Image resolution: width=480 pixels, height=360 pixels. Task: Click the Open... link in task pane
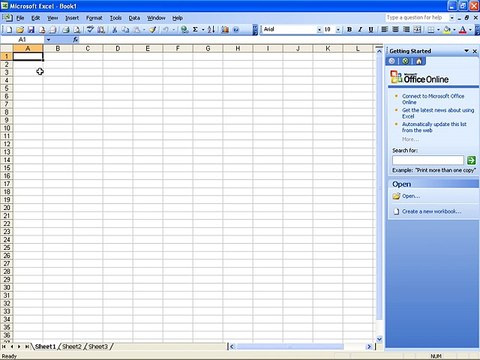click(411, 196)
